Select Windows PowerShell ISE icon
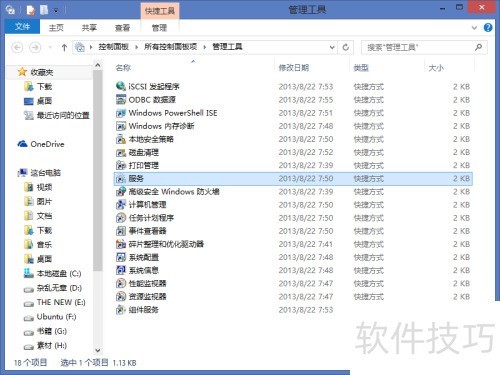The image size is (500, 375). 120,113
